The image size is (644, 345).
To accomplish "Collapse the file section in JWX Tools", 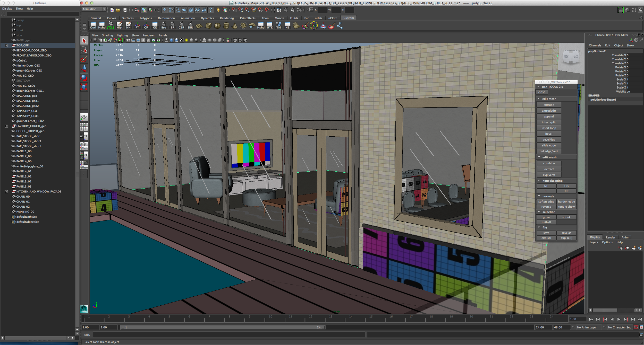I will [x=539, y=227].
